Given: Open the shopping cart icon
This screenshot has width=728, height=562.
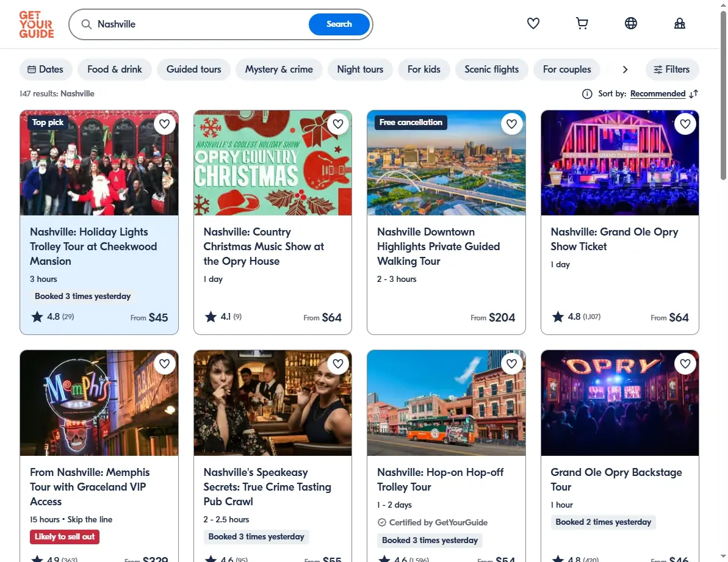Looking at the screenshot, I should click(582, 23).
